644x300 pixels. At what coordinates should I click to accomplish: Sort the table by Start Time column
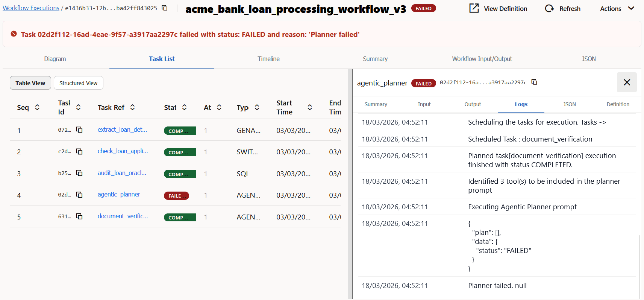tap(310, 107)
